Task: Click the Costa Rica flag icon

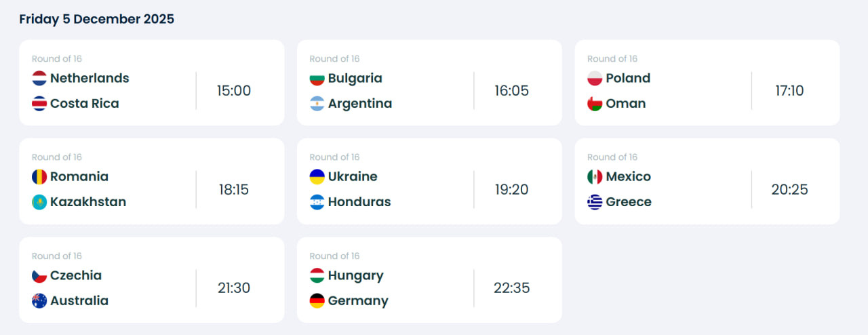Action: click(x=39, y=104)
